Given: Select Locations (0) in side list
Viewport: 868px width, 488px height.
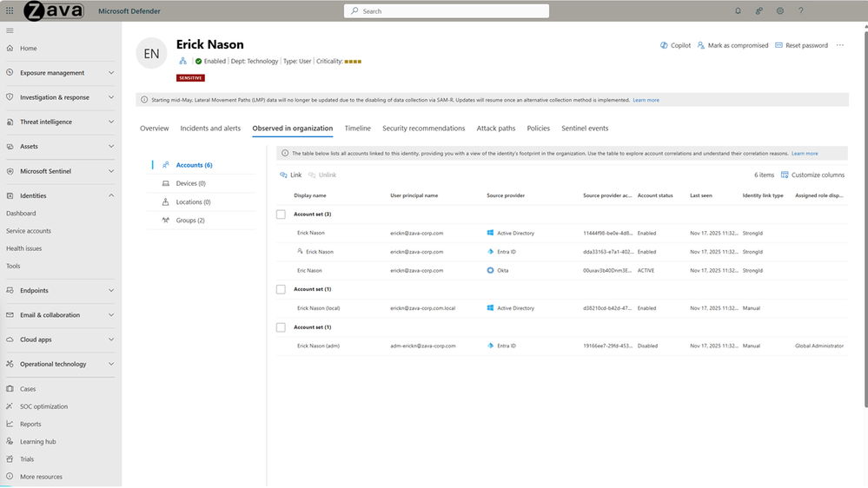Looking at the screenshot, I should [x=193, y=202].
